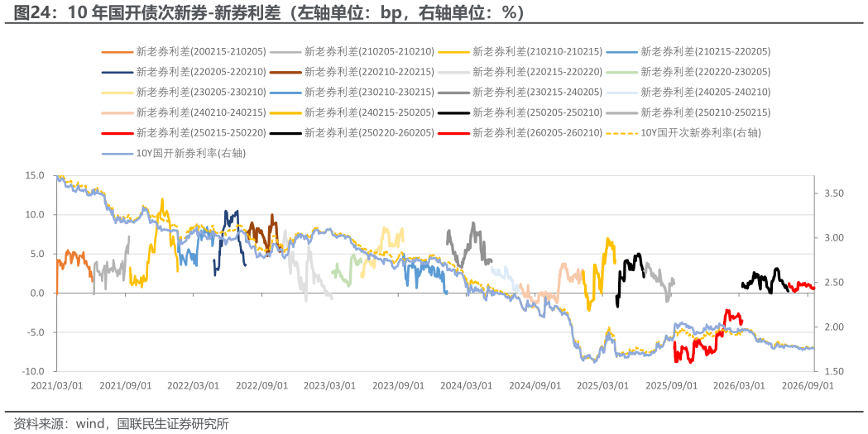This screenshot has width=868, height=434.
Task: Click right axis value 2.00
Action: click(836, 327)
